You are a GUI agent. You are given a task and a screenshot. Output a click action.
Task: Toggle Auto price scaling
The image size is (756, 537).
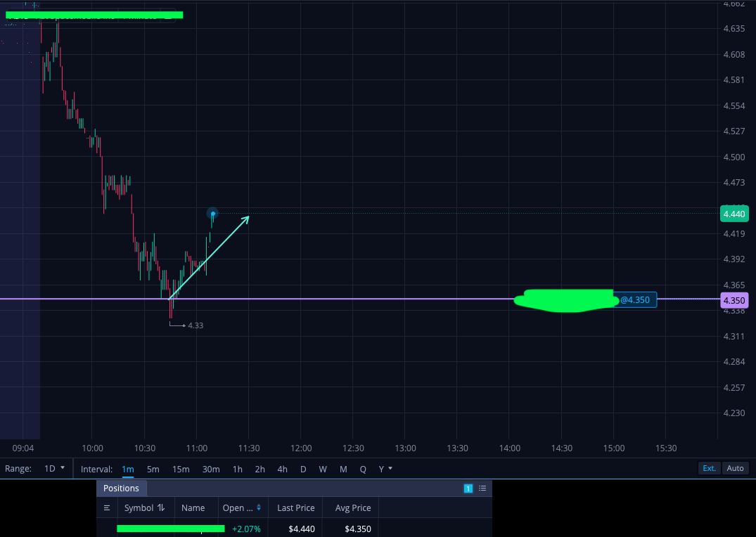736,468
